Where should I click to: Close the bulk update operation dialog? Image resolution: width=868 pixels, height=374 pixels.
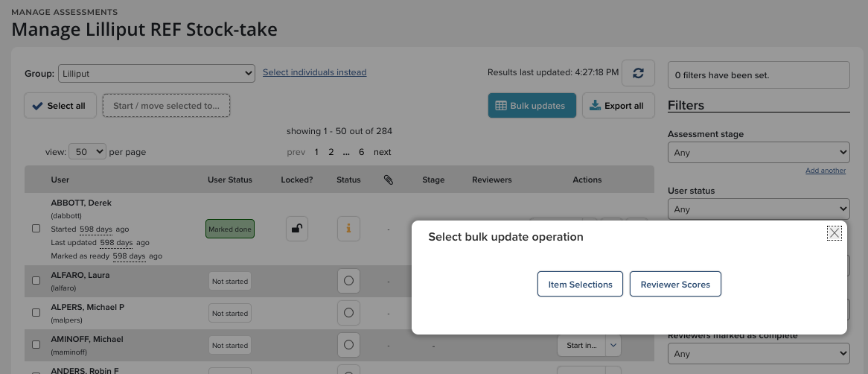835,233
